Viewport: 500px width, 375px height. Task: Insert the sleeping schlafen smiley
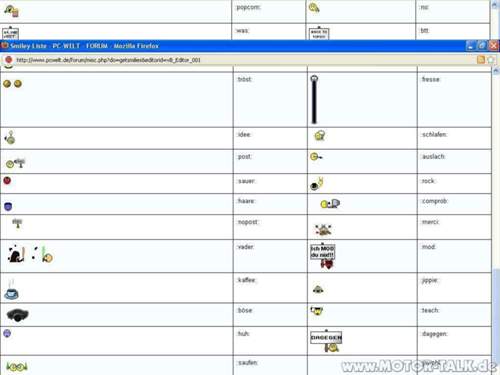(x=320, y=136)
